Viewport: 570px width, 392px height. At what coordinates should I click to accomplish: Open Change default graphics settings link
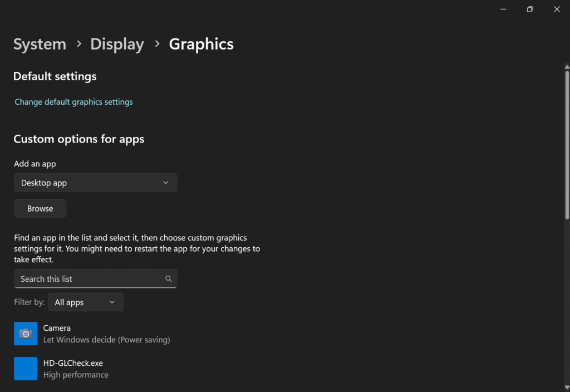pyautogui.click(x=73, y=102)
